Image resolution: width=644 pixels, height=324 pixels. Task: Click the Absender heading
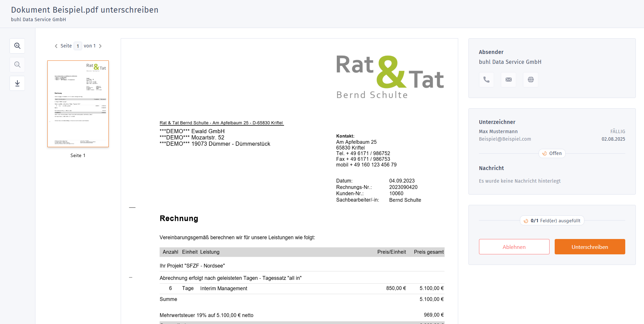(491, 52)
